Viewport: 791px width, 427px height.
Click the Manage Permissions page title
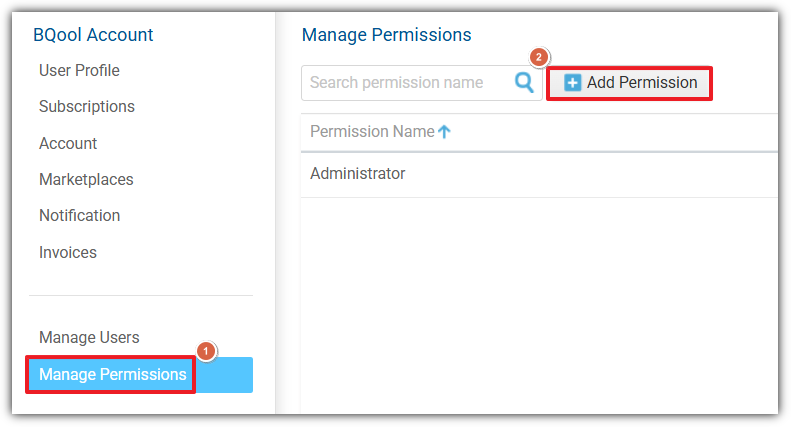point(386,35)
